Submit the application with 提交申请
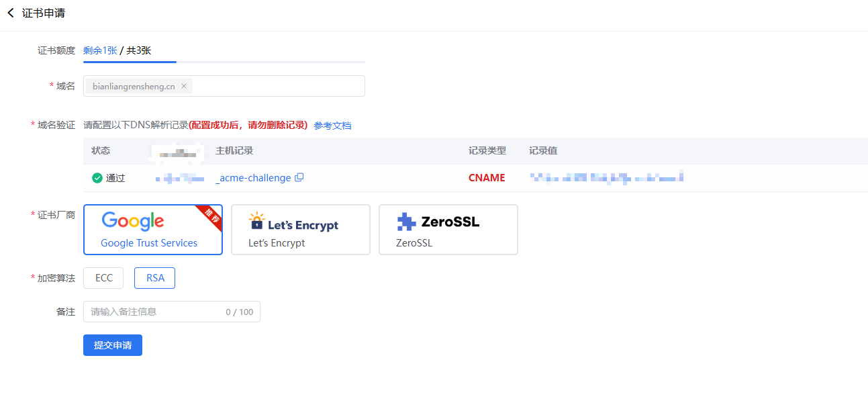 (113, 345)
